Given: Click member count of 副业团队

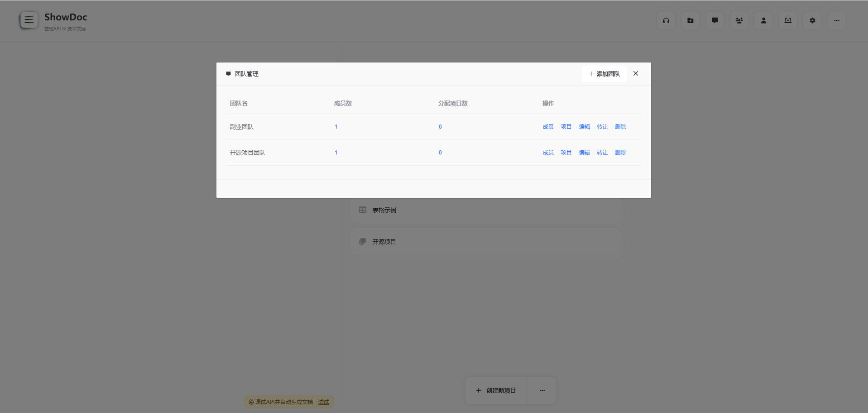Looking at the screenshot, I should coord(336,127).
